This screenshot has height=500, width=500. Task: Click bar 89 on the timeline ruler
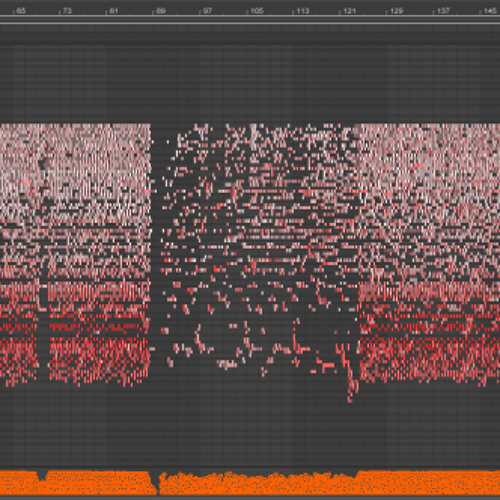point(161,11)
